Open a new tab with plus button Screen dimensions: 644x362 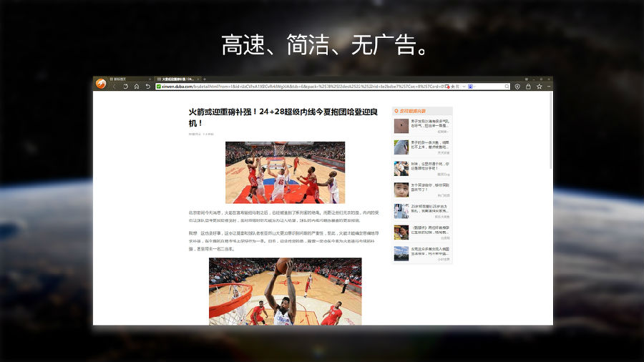coord(205,79)
